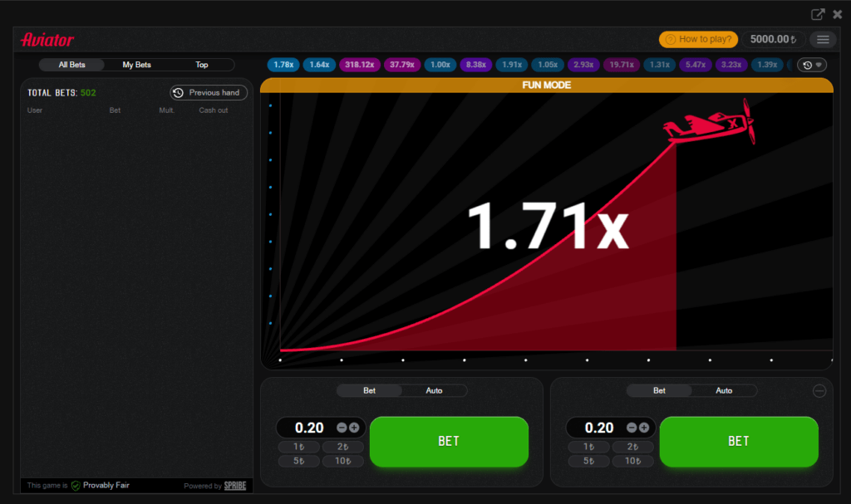Select the 1.31x history multiplier
This screenshot has width=851, height=504.
[659, 65]
